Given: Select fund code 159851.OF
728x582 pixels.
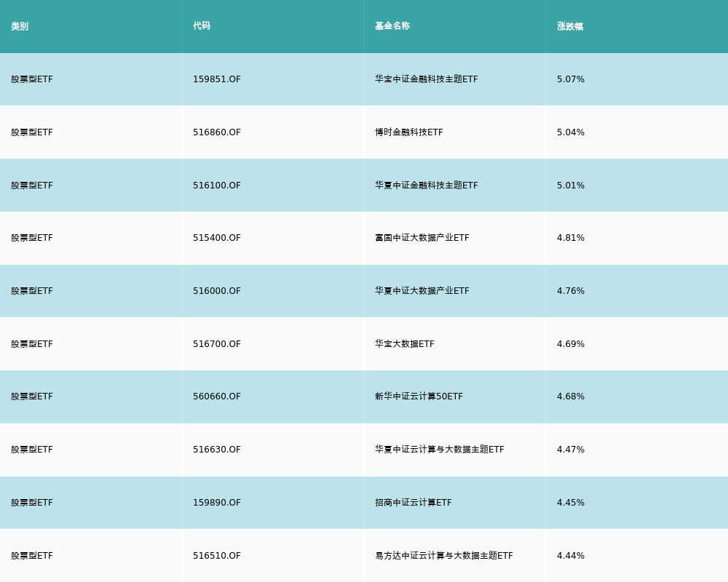Looking at the screenshot, I should 217,79.
